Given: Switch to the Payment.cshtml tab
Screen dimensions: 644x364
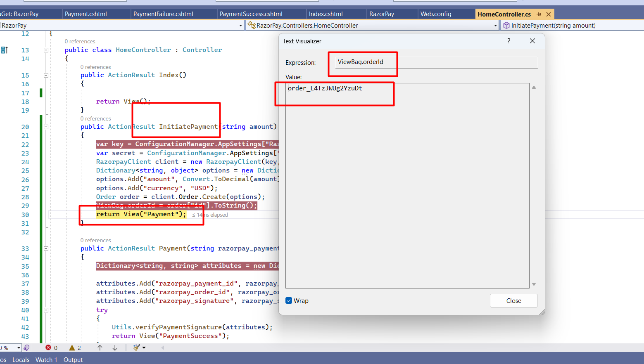Looking at the screenshot, I should pyautogui.click(x=86, y=14).
